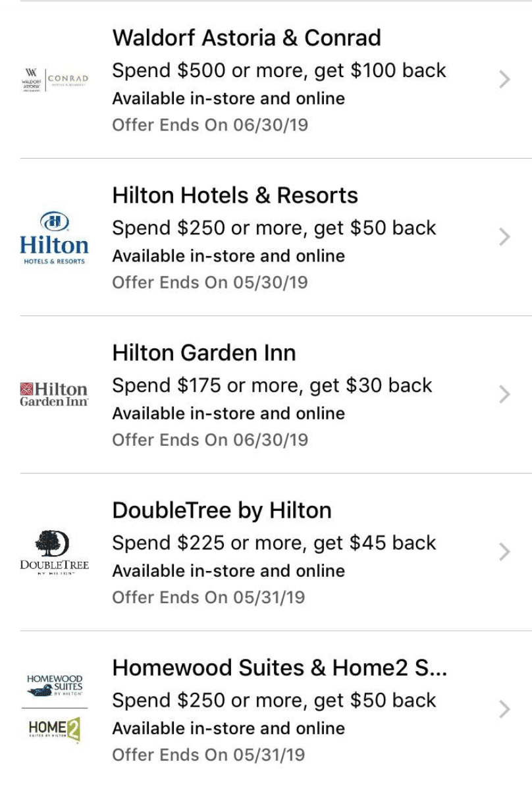Tap the Waldorf Astoria Conrad logo

(x=55, y=80)
